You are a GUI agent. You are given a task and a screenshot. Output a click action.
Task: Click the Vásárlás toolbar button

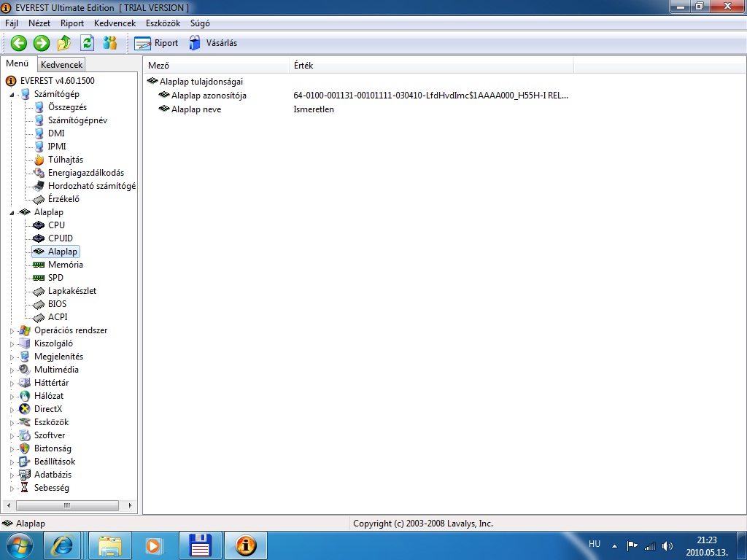coord(213,43)
